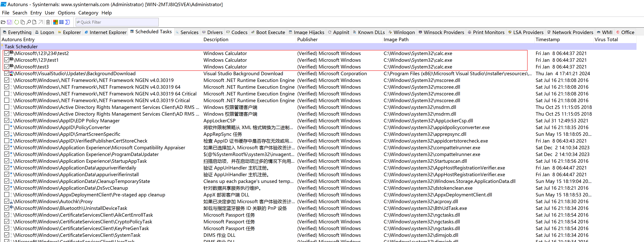Open the Network Providers tab

pos(570,32)
